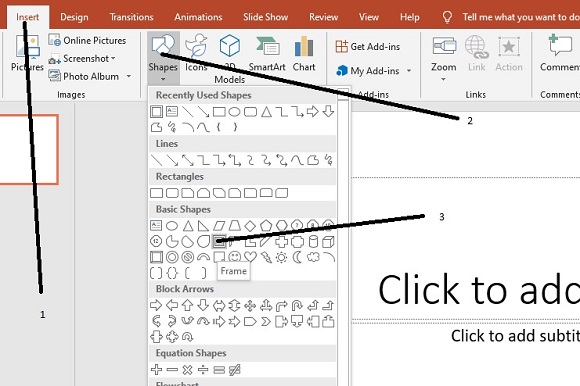580x386 pixels.
Task: Open the Animations tab
Action: (x=198, y=17)
